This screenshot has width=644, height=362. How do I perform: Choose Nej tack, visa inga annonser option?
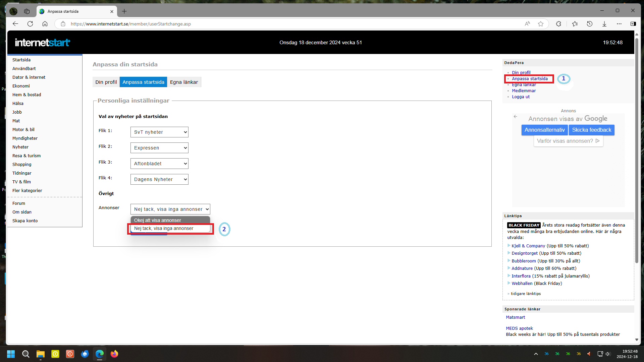coord(170,229)
